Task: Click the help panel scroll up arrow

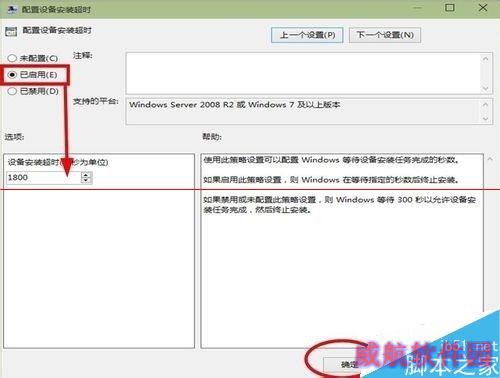Action: [490, 159]
